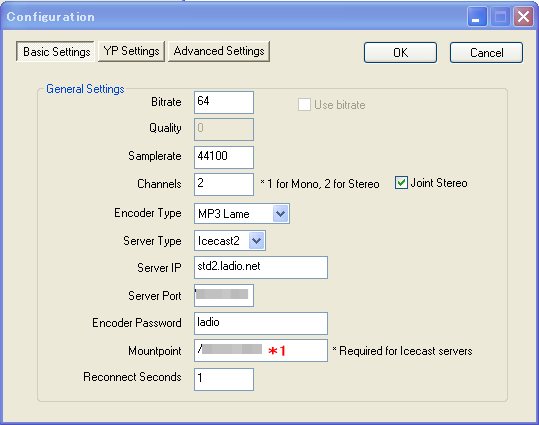
Task: Select the Server IP field
Action: [x=261, y=268]
